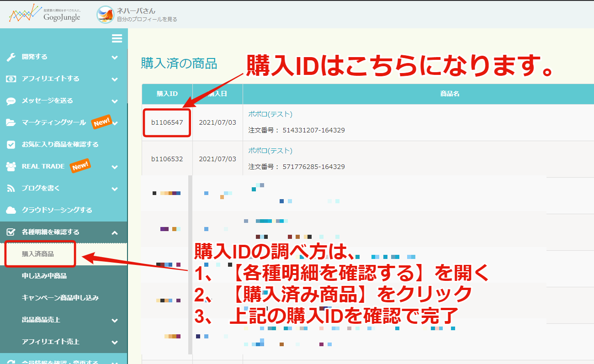Click the cloud icon for クラウドソーシング
594x364 pixels.
coord(11,211)
